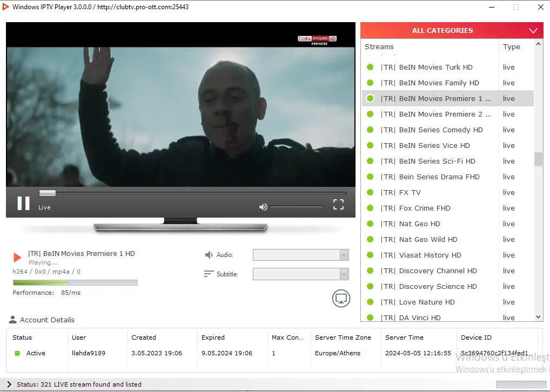Click the video display area
Viewport: 550px width, 392px height.
point(180,105)
